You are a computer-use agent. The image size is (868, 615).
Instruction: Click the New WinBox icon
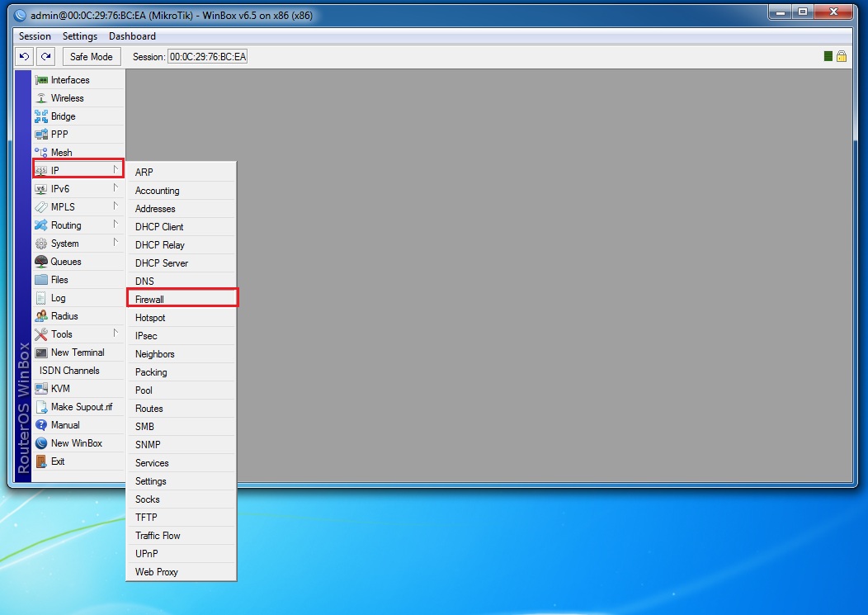[41, 443]
